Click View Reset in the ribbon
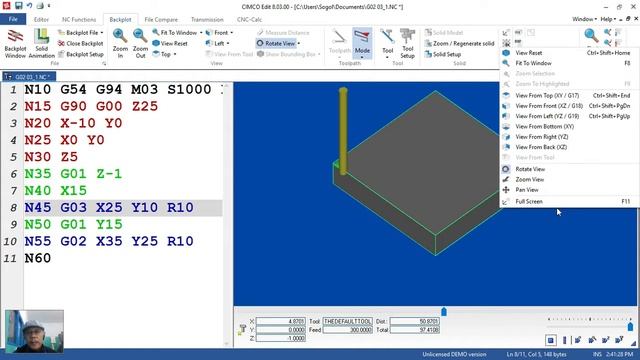The height and width of the screenshot is (360, 640). pyautogui.click(x=170, y=43)
